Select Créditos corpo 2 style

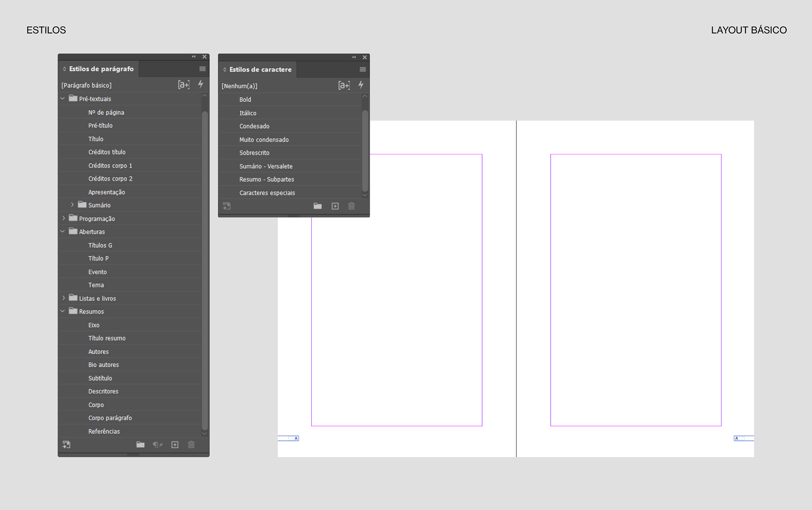point(130,178)
